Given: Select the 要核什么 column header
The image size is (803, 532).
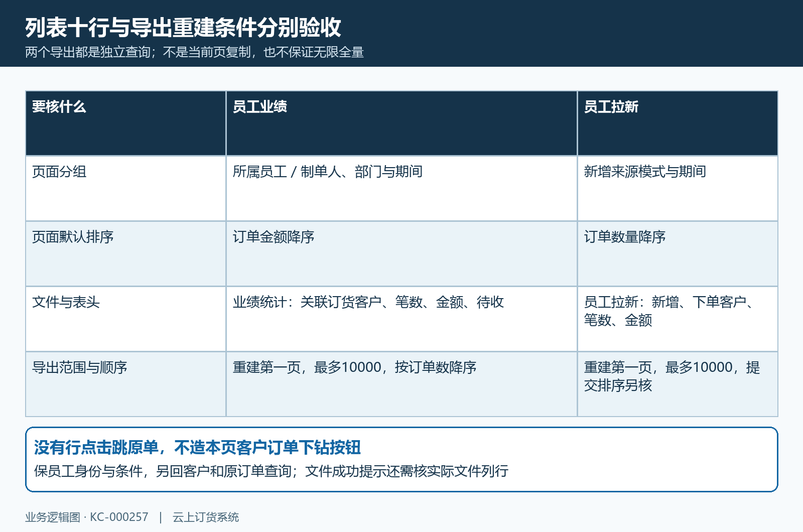Looking at the screenshot, I should point(126,123).
